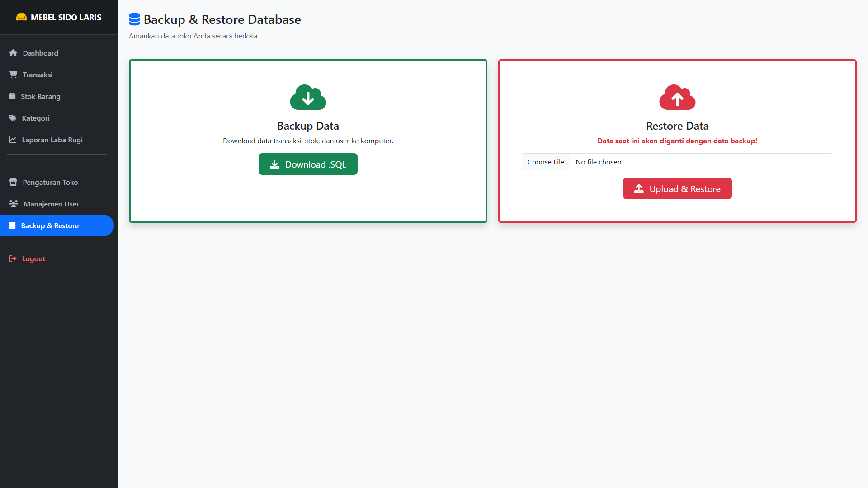868x488 pixels.
Task: Click the Manajemen User people icon
Action: pyautogui.click(x=14, y=204)
